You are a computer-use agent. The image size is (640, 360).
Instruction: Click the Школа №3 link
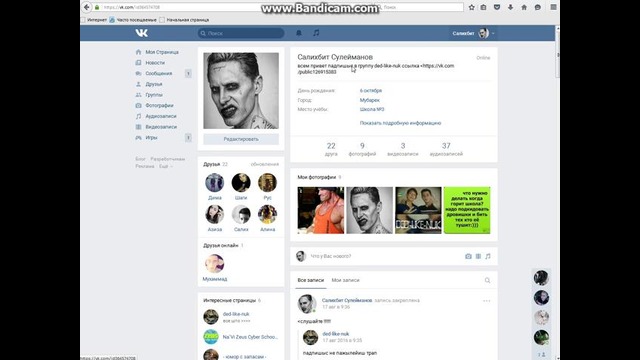coord(372,109)
